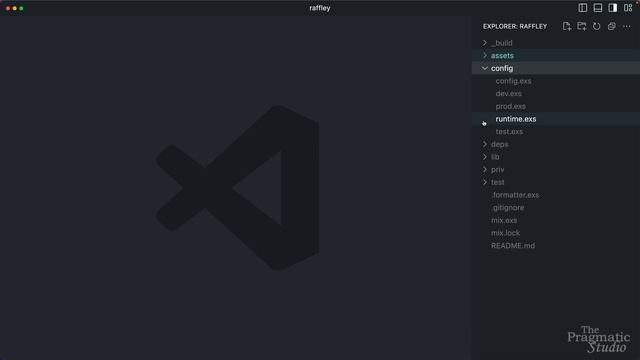
Task: Maximize window with green button
Action: pyautogui.click(x=21, y=8)
